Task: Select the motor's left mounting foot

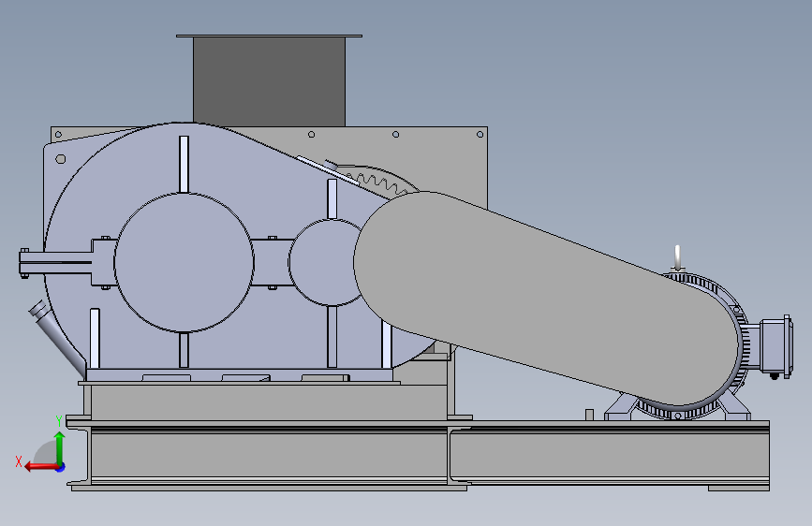Action: (620, 407)
